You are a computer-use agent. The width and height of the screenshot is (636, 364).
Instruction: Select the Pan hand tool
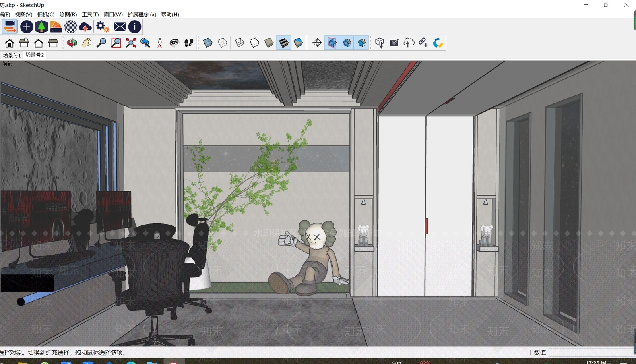pyautogui.click(x=87, y=43)
